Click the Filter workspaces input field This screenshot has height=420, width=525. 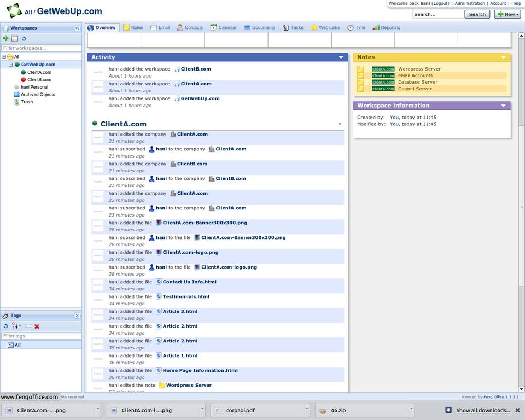(41, 48)
